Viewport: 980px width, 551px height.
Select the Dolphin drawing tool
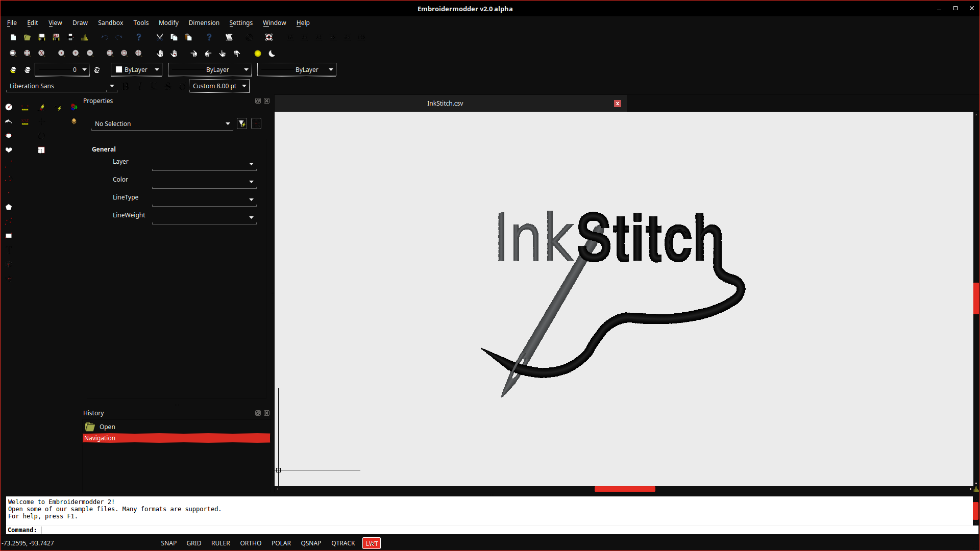point(8,122)
